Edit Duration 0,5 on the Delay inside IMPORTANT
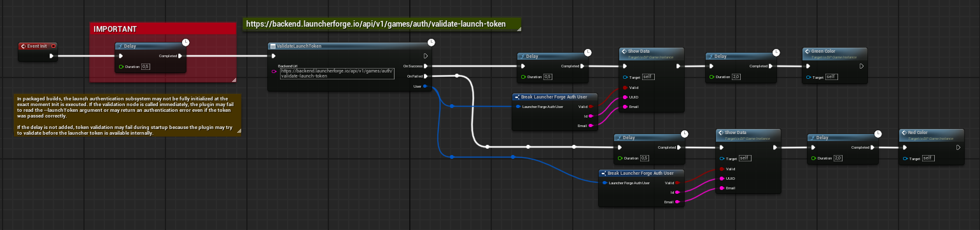The image size is (980, 230). (146, 67)
